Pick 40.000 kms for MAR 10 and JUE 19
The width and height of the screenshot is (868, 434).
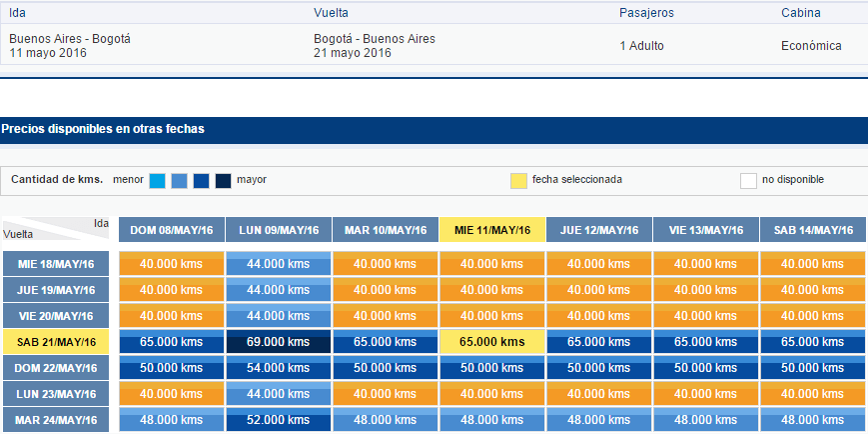(x=386, y=290)
